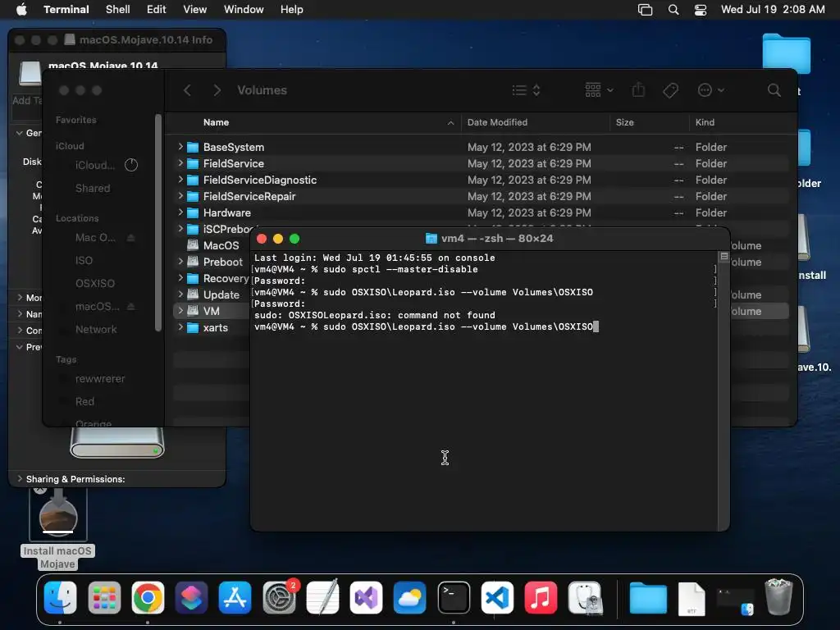Open the Trash in the Dock

click(778, 597)
